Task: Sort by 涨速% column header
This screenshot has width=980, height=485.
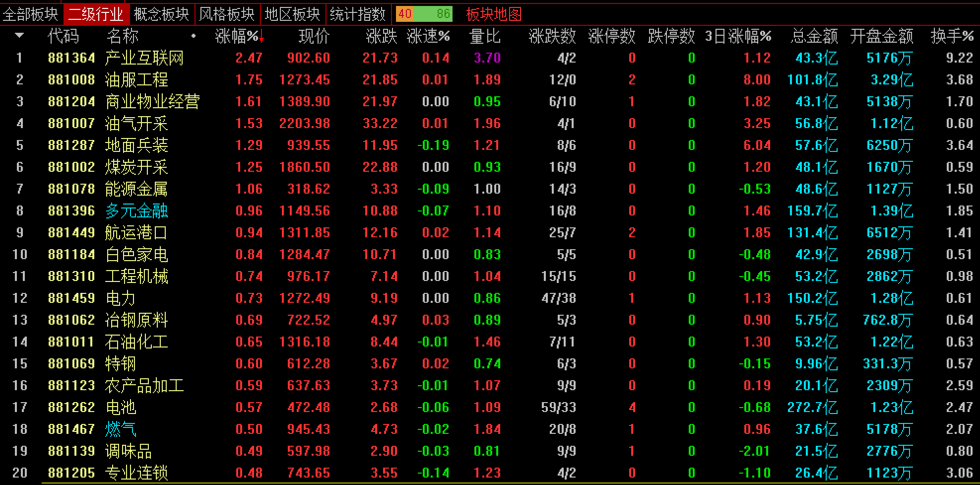Action: 428,36
